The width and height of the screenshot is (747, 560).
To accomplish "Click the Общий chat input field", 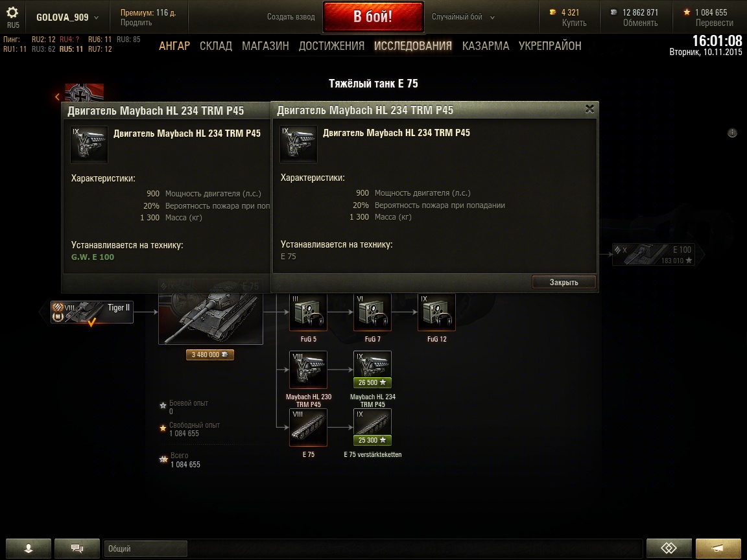I will pyautogui.click(x=145, y=548).
